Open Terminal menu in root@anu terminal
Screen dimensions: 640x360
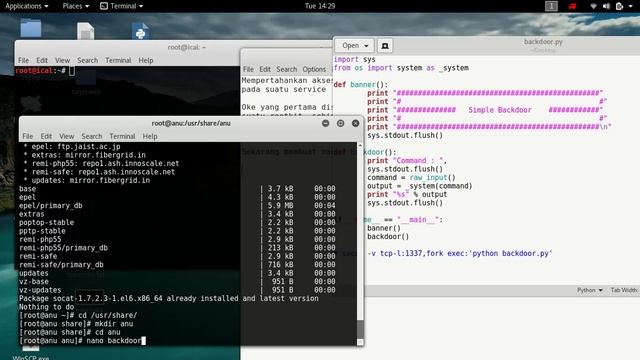[122, 136]
